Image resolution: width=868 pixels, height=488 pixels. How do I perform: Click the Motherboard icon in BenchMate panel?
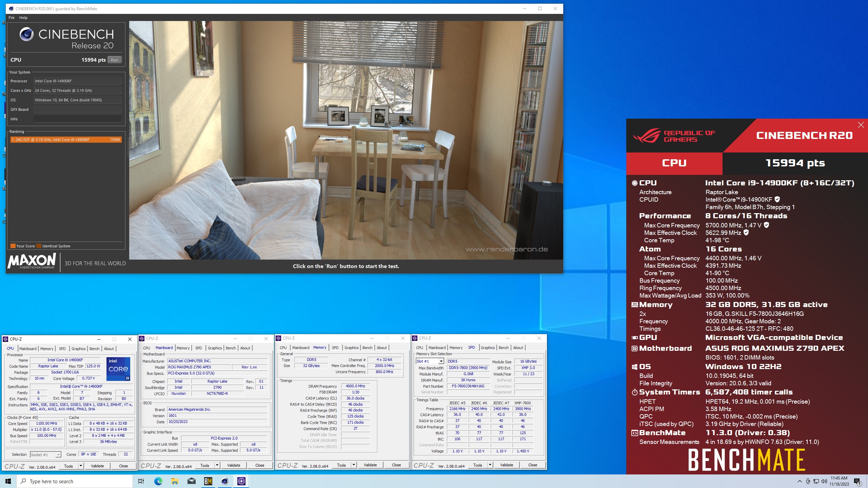click(634, 348)
